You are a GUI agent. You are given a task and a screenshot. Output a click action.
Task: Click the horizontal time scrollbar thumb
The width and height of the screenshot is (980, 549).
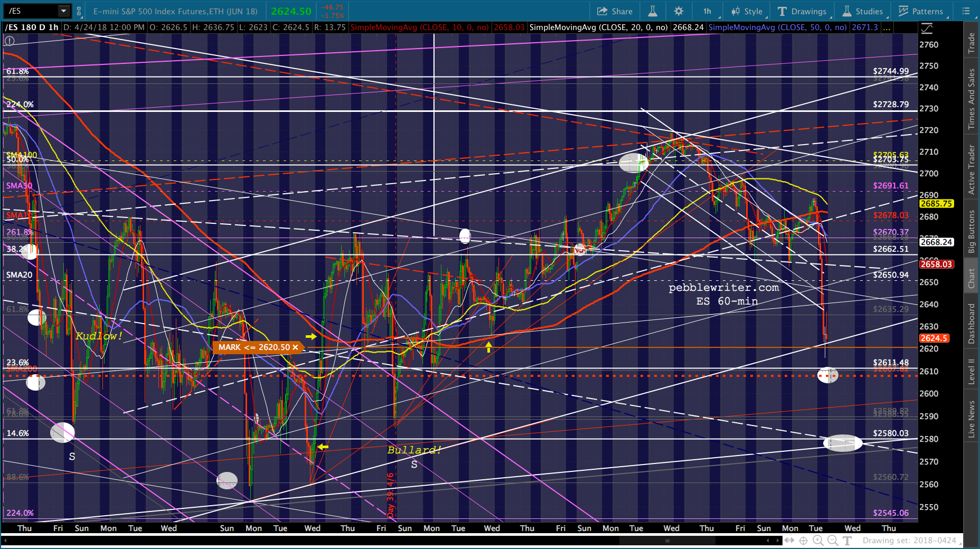667,541
